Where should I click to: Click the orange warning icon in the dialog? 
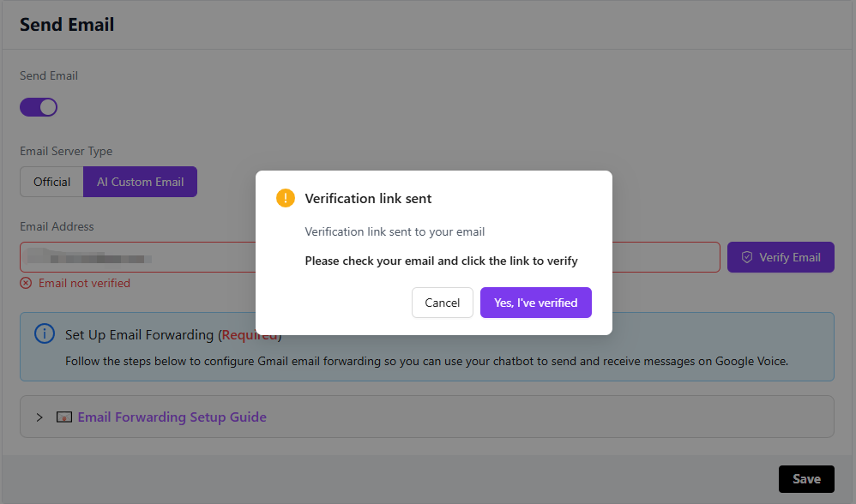click(x=286, y=198)
